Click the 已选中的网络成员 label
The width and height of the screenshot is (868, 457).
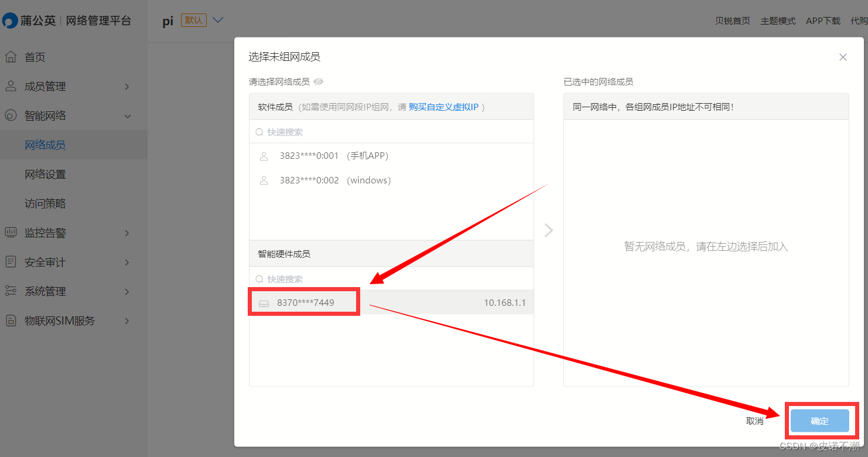pyautogui.click(x=599, y=81)
